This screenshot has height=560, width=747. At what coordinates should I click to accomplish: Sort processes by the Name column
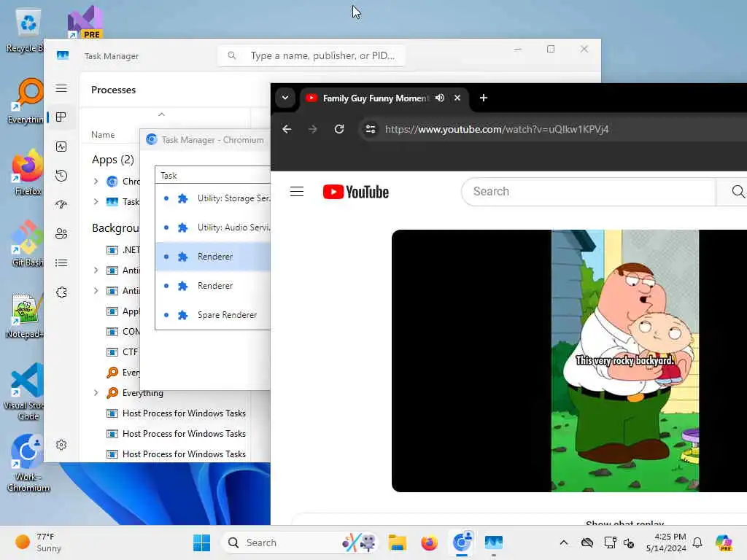pos(103,135)
